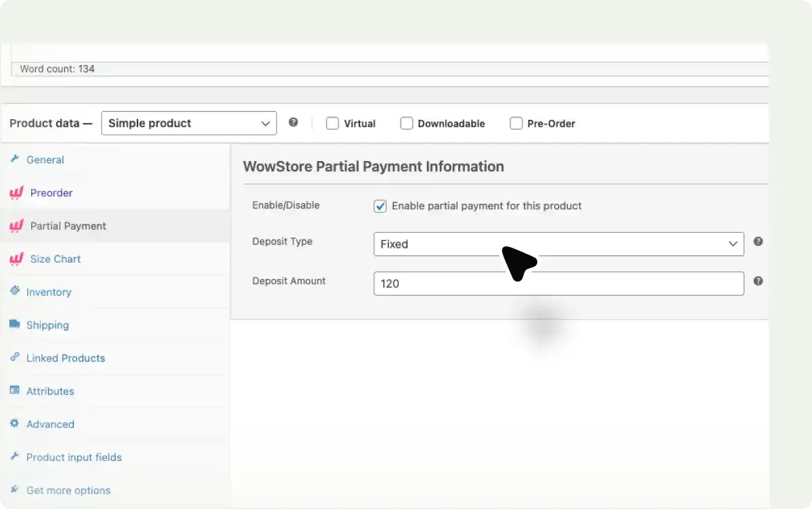Click the Advanced gear icon

[16, 424]
